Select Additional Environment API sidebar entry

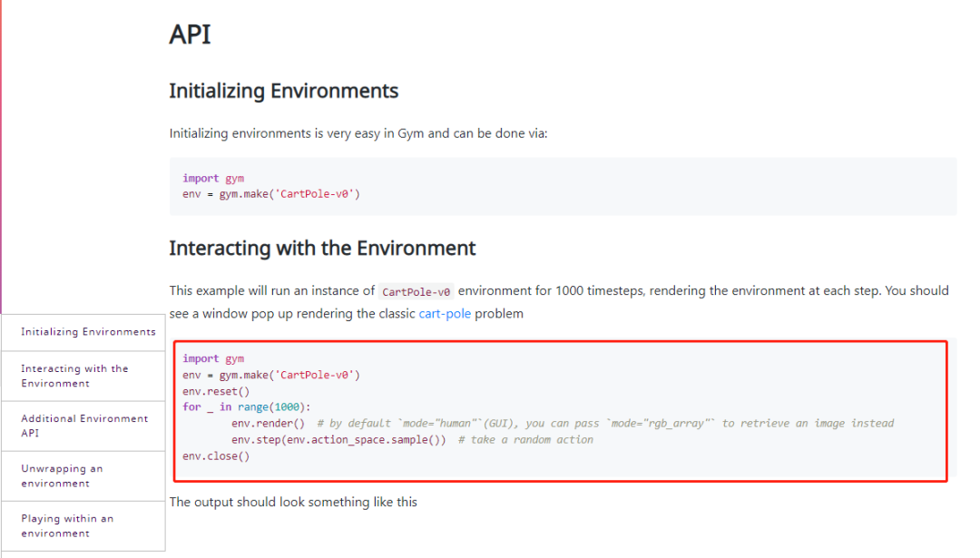tap(84, 426)
